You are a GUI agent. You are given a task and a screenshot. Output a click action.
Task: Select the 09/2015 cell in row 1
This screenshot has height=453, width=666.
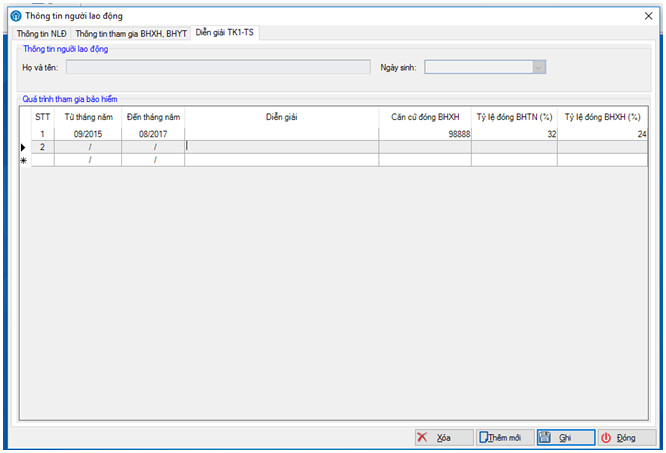(88, 134)
